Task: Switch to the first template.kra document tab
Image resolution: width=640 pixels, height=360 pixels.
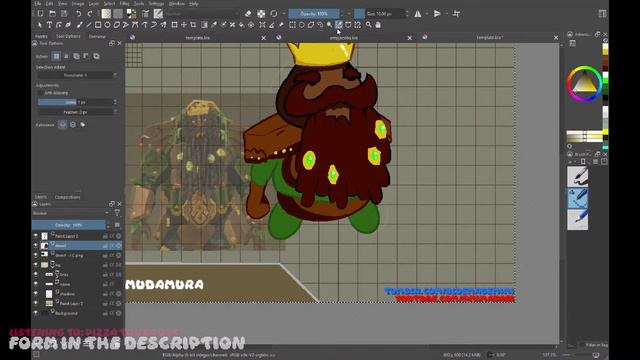Action: [198, 38]
